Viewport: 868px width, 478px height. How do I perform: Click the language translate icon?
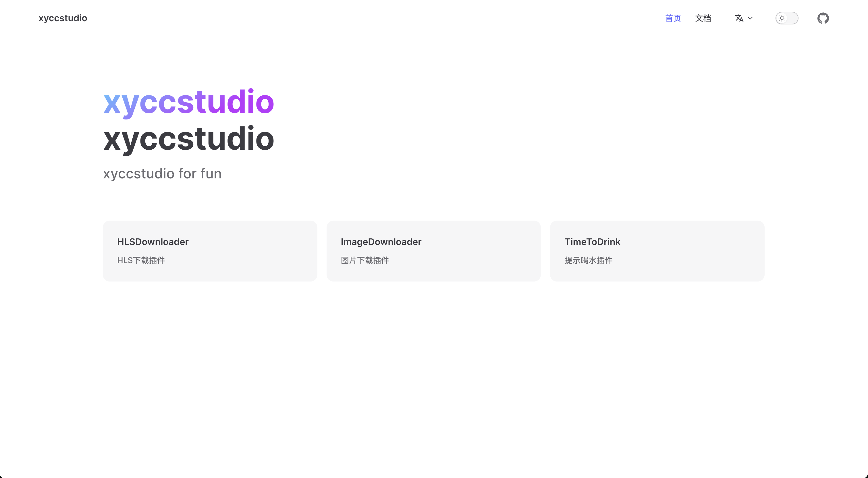coord(739,18)
